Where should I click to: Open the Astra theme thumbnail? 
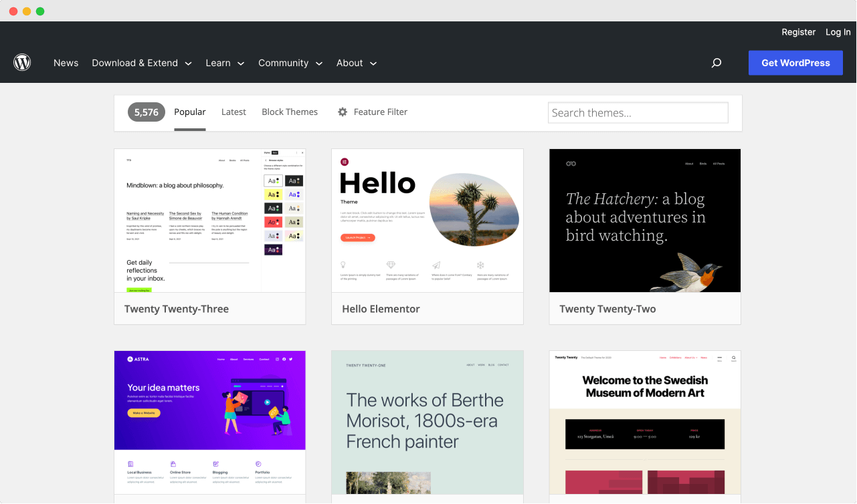click(210, 422)
